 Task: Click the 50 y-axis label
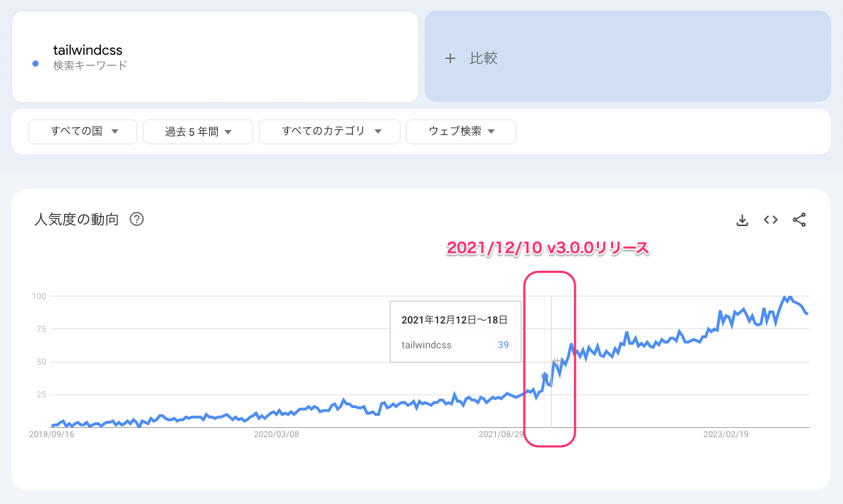point(41,362)
